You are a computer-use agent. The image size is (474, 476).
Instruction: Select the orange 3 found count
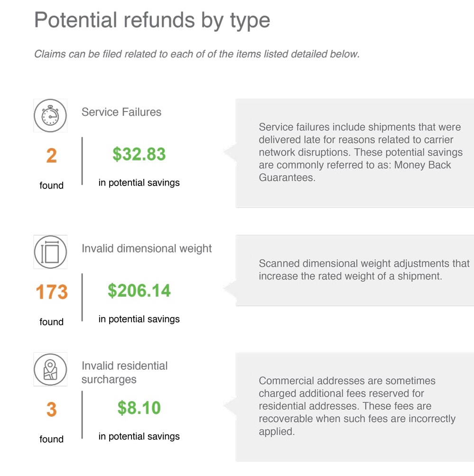(52, 409)
